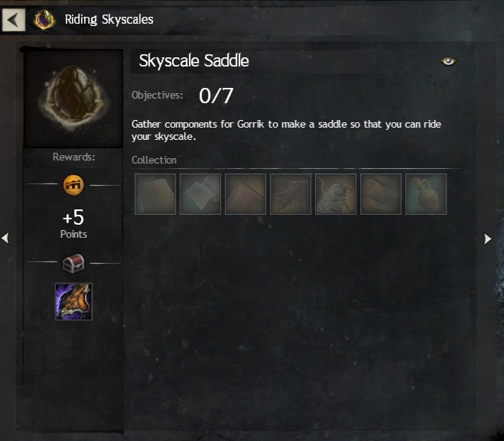
Task: Inspect the purple saddle reward item
Action: (73, 302)
